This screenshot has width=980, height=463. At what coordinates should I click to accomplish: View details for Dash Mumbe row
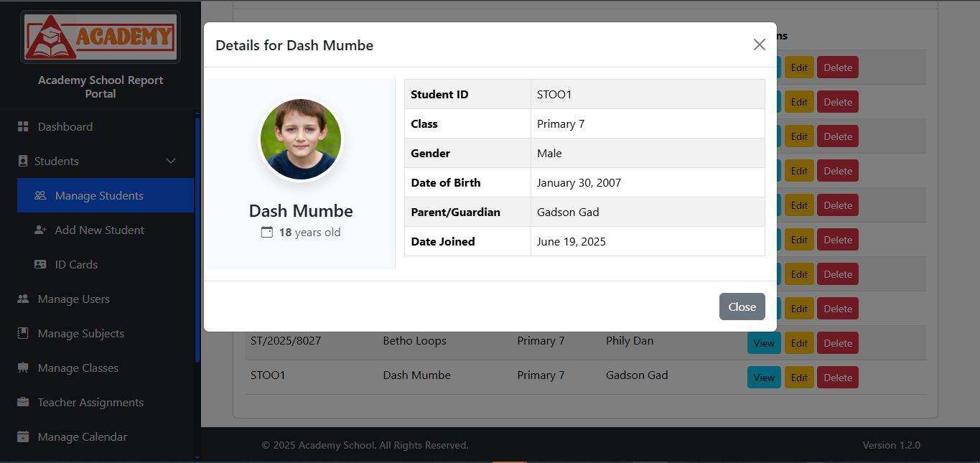coord(764,378)
